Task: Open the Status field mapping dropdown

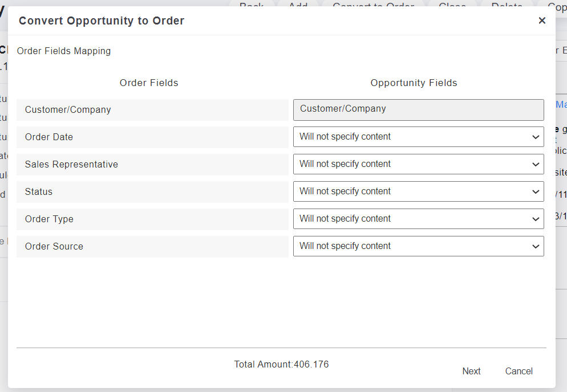Action: [x=418, y=191]
